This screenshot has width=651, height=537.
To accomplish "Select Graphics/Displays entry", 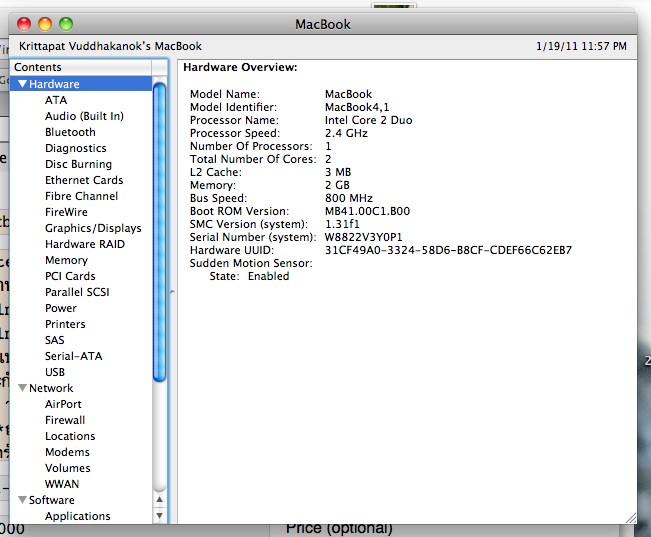I will coord(93,228).
